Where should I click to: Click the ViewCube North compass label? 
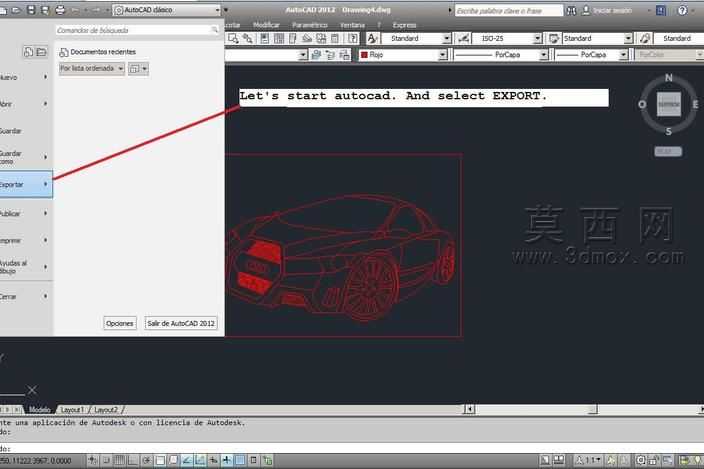tap(669, 78)
